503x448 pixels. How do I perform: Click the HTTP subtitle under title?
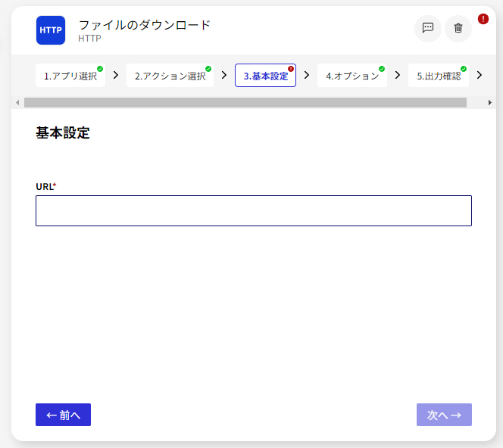89,39
